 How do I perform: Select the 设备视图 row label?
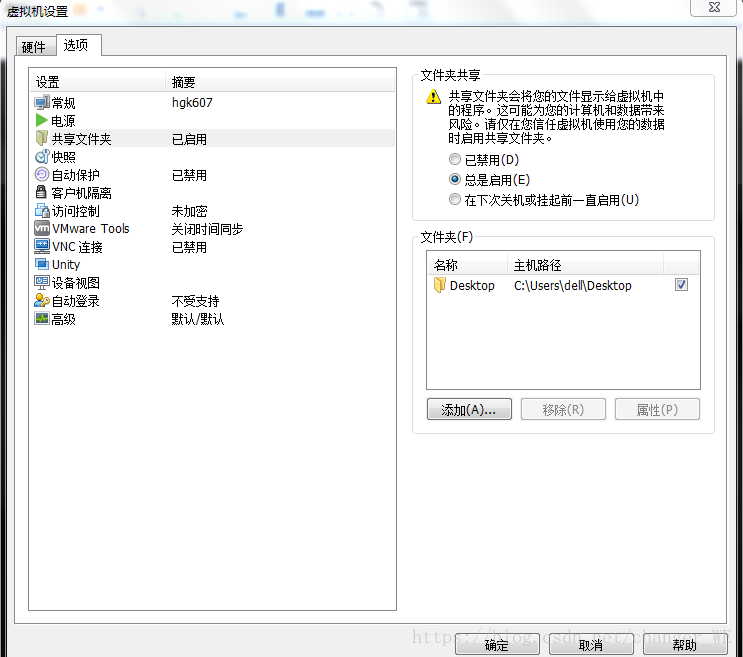point(75,283)
